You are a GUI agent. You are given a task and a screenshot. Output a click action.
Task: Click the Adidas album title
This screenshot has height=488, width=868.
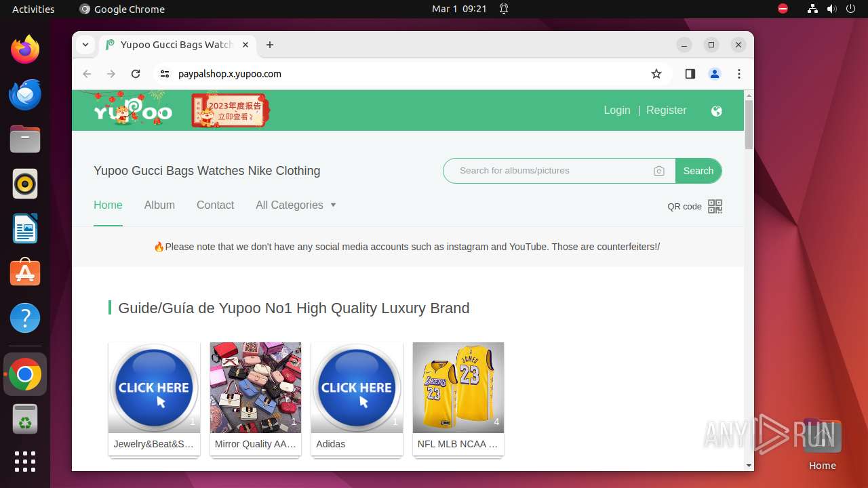(330, 444)
